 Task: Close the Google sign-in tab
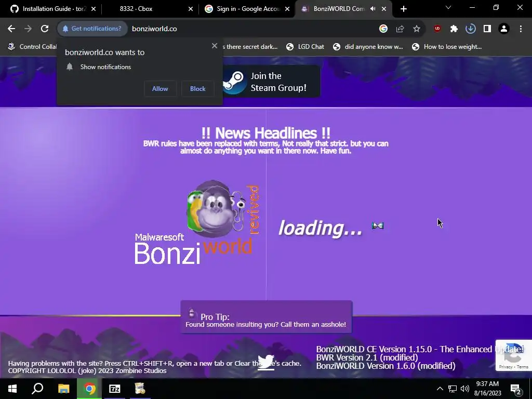(287, 9)
